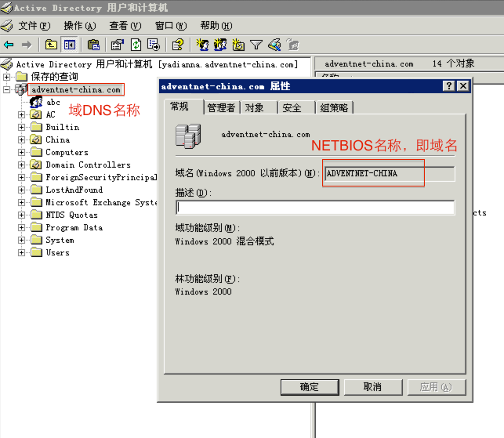This screenshot has width=504, height=438.
Task: Expand the Microsoft Exchange System node
Action: [x=21, y=202]
